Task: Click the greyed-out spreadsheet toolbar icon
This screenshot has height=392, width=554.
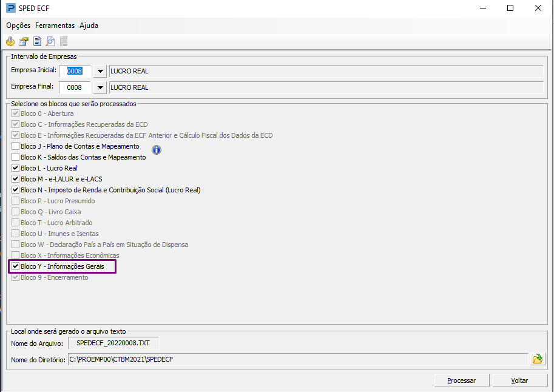Action: coord(64,41)
